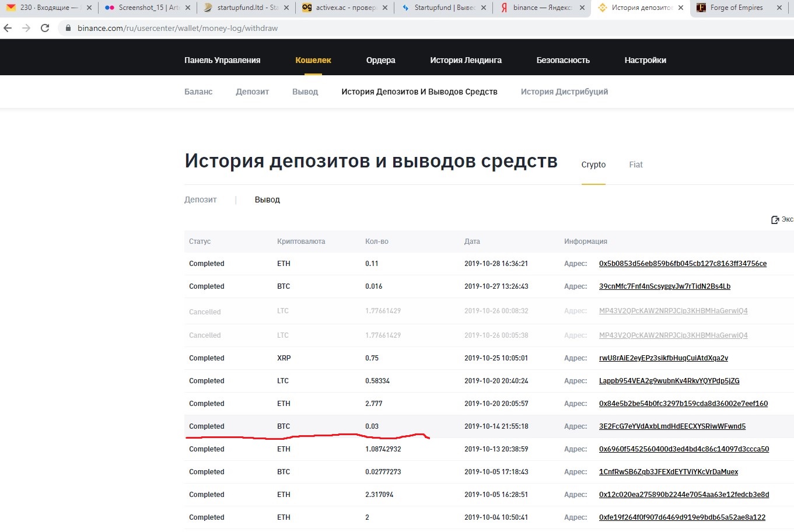794x532 pixels.
Task: Open the Ордера menu item
Action: coord(380,60)
